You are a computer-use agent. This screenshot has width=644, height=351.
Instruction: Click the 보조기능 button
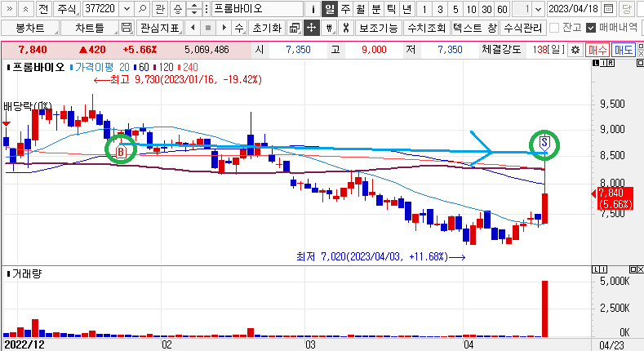click(378, 28)
